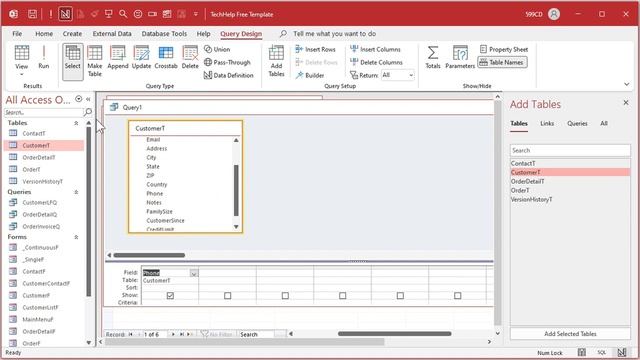Image resolution: width=640 pixels, height=360 pixels.
Task: Open the View button in Results group
Action: (x=22, y=57)
